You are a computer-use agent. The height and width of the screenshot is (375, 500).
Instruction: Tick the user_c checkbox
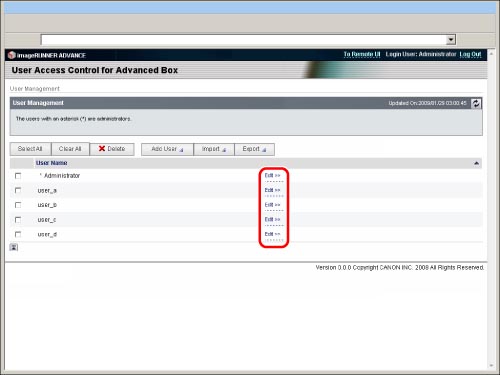click(x=18, y=220)
